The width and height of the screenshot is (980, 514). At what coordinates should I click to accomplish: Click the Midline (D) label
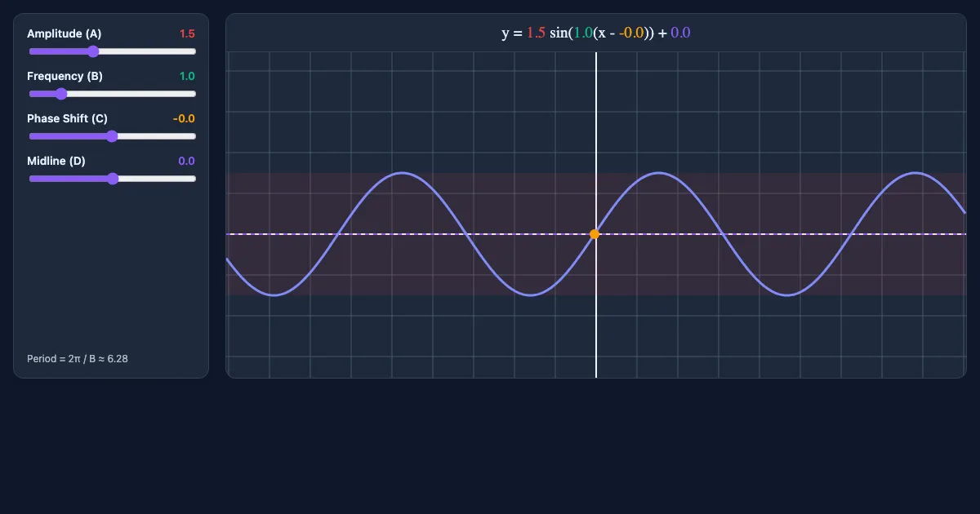(56, 161)
